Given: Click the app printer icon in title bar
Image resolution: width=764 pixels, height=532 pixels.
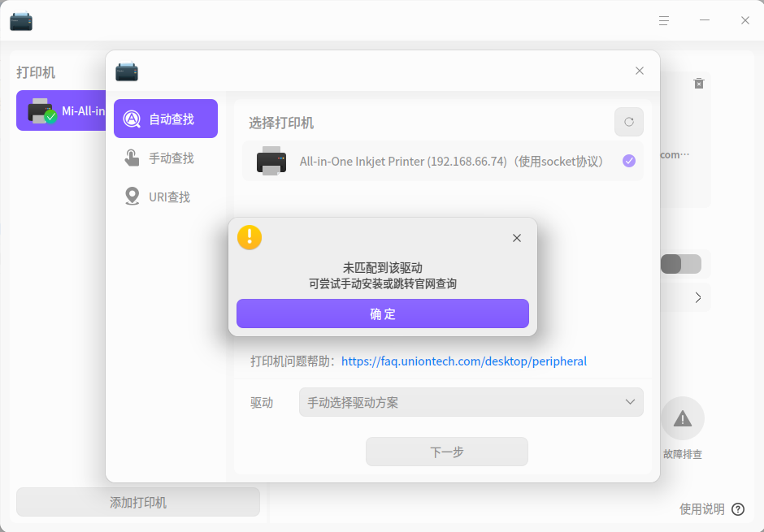Looking at the screenshot, I should click(21, 21).
